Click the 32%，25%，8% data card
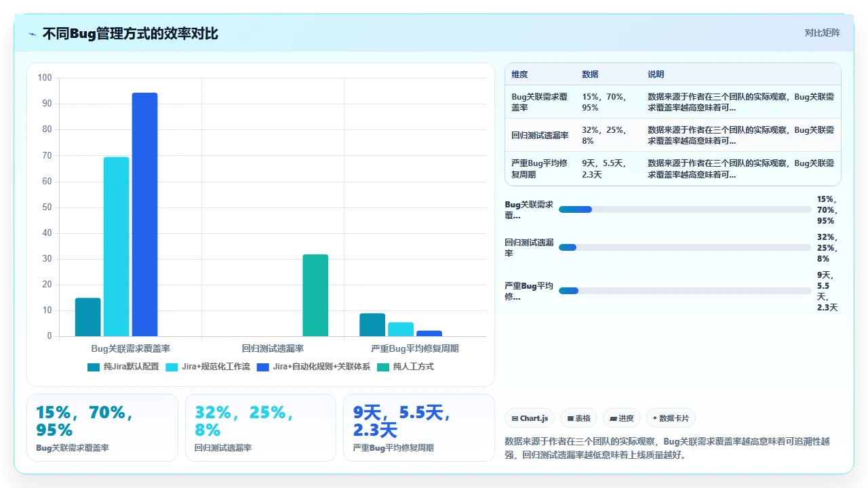The width and height of the screenshot is (868, 488). point(260,428)
